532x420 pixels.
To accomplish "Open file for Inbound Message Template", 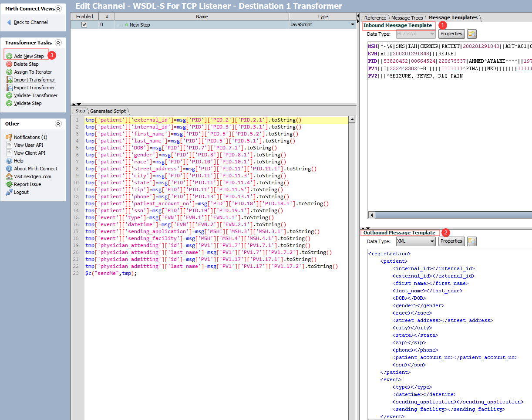I will click(x=472, y=34).
